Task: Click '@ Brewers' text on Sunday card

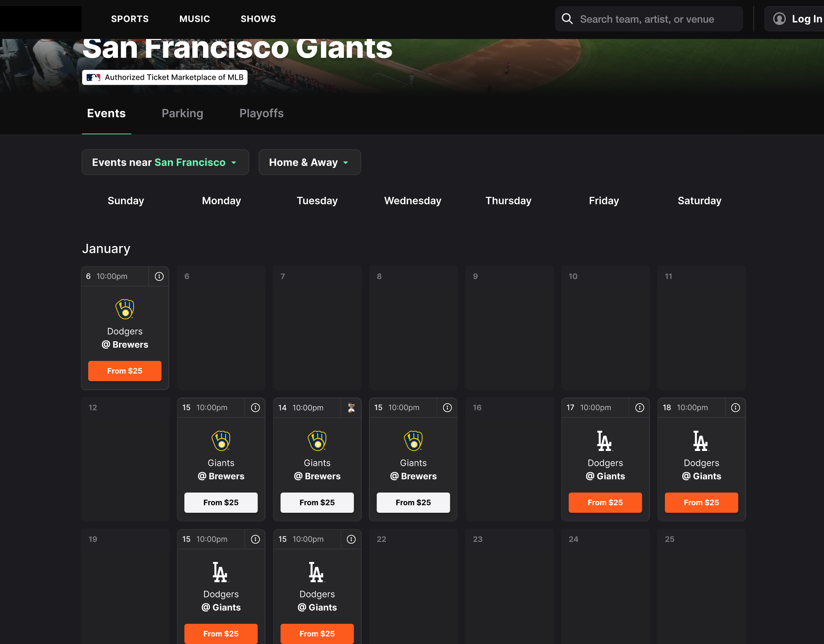Action: (x=125, y=345)
